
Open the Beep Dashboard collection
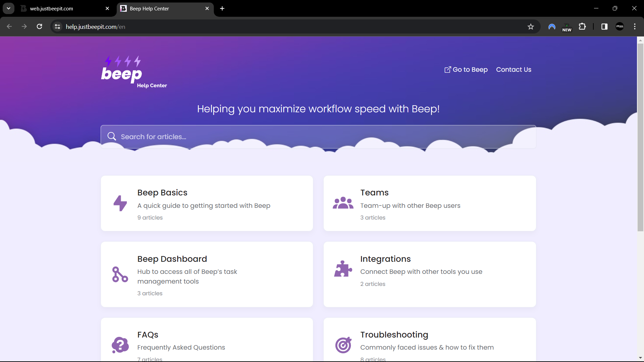pos(207,274)
